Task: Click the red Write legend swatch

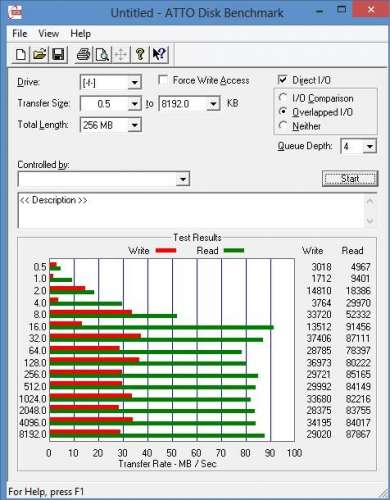Action: click(x=166, y=250)
